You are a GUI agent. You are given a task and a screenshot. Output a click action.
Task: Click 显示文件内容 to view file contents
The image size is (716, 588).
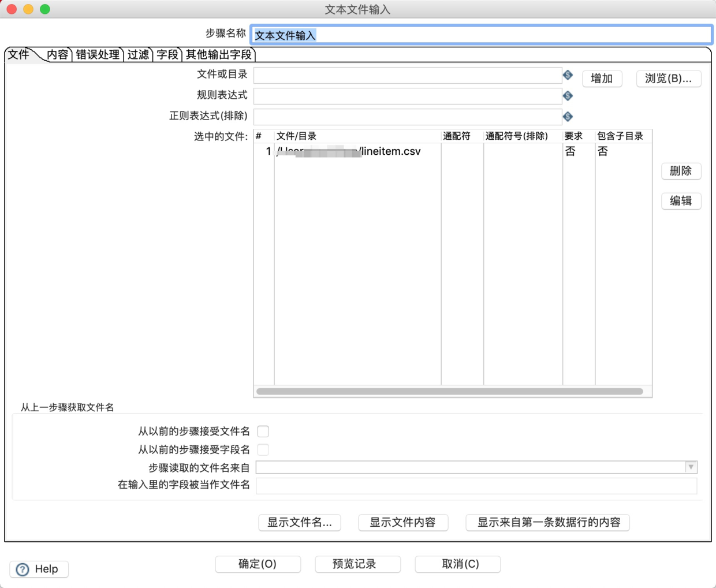tap(403, 523)
